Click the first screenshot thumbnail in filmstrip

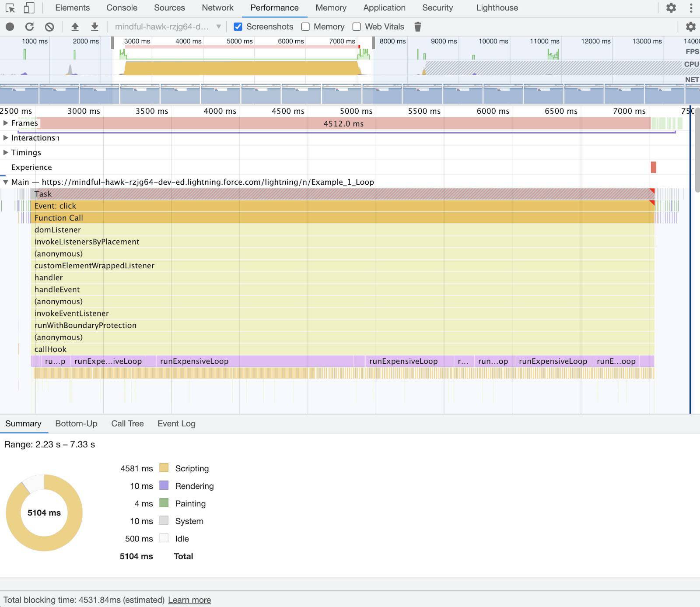(x=19, y=94)
